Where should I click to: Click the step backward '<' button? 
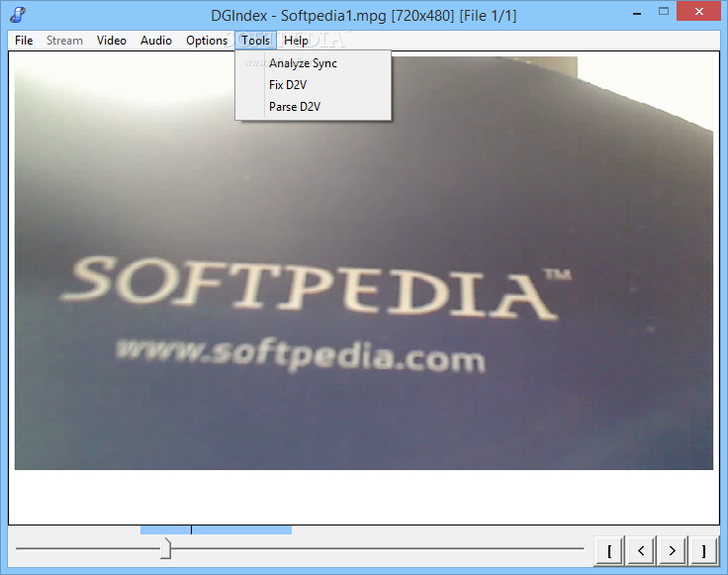(x=641, y=551)
